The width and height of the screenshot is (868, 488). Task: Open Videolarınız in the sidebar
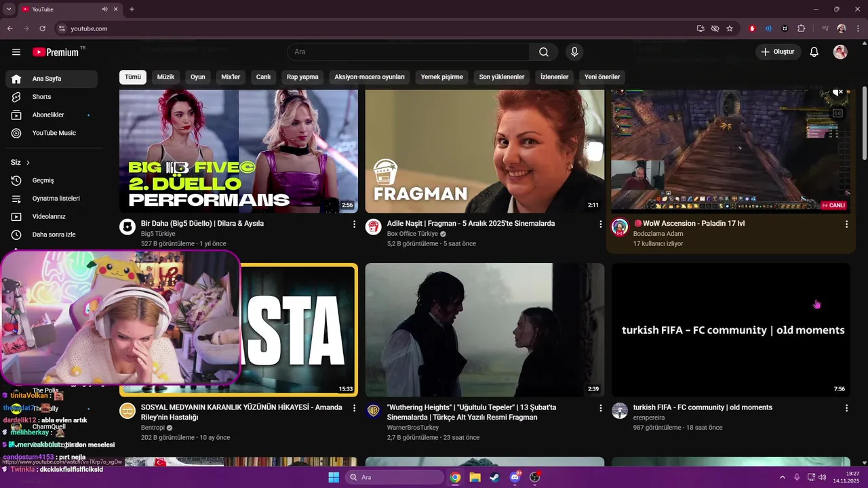52,217
